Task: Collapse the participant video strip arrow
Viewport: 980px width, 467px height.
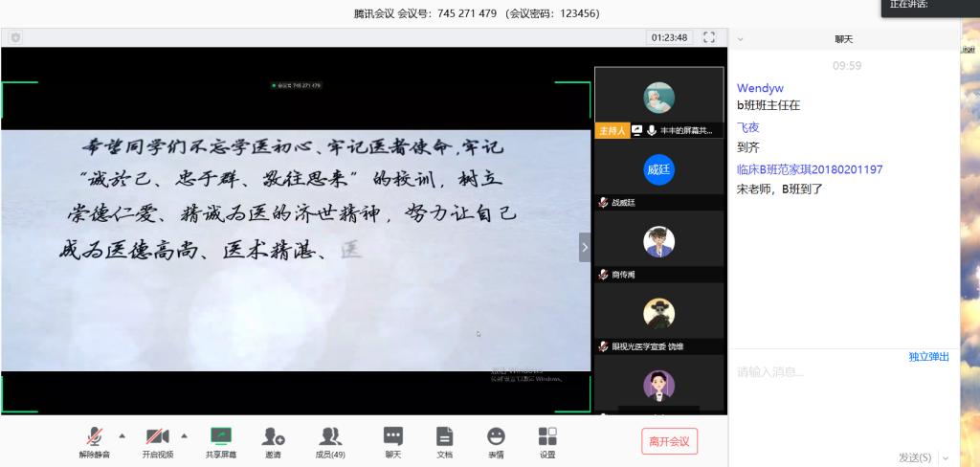Action: (585, 247)
